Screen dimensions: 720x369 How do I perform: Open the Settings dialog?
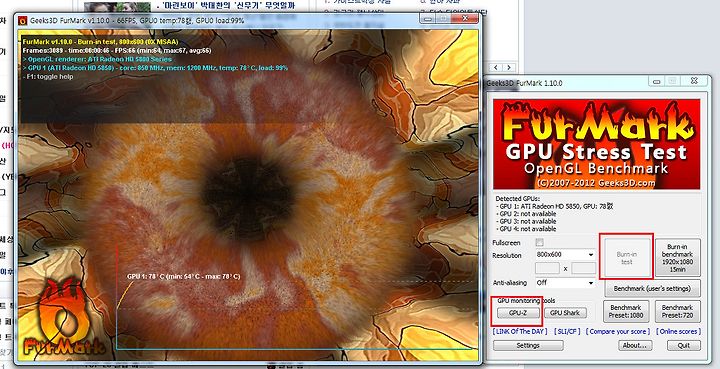pyautogui.click(x=528, y=345)
